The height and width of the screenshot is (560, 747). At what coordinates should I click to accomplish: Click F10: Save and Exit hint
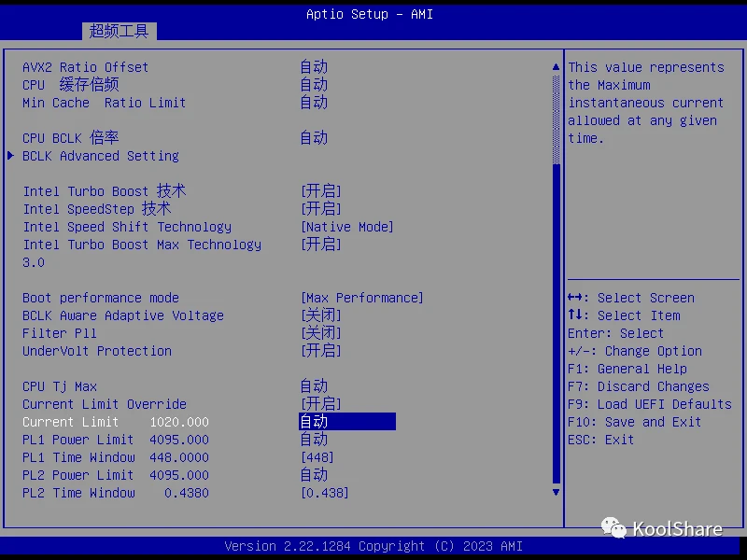(x=635, y=422)
